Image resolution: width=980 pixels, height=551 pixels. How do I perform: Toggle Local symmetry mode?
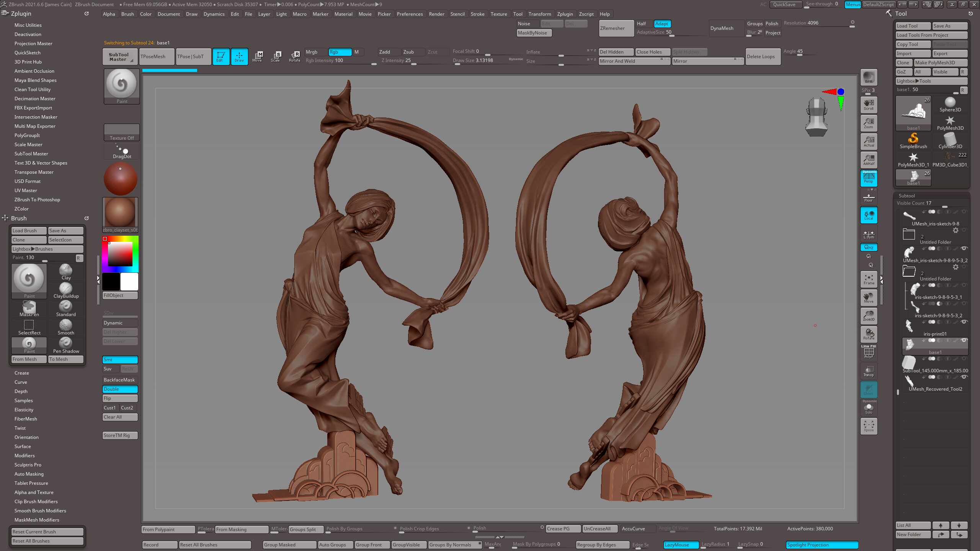tap(869, 215)
